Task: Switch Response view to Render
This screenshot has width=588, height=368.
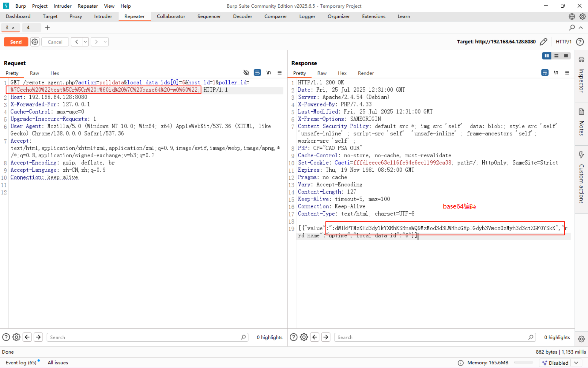Action: 366,73
